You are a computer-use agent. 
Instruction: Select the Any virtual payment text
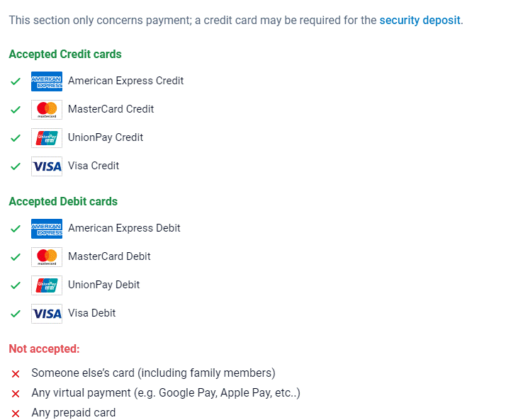coord(166,392)
